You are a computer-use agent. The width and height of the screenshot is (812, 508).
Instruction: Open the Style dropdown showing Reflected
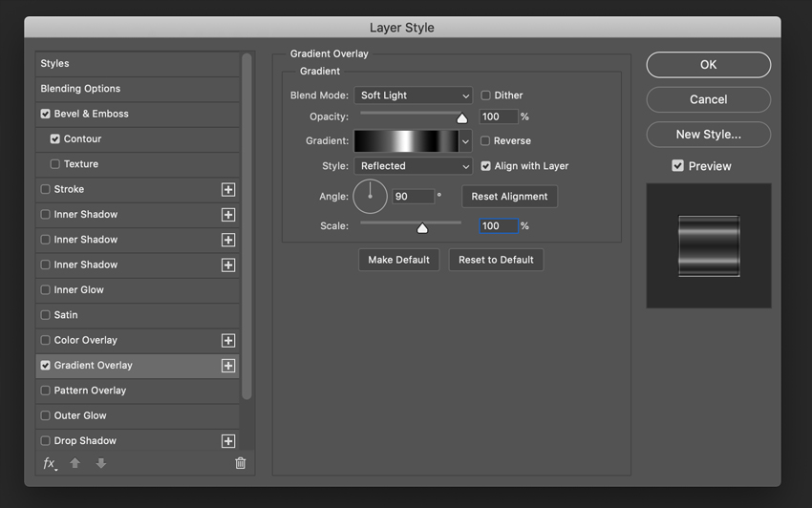point(414,166)
